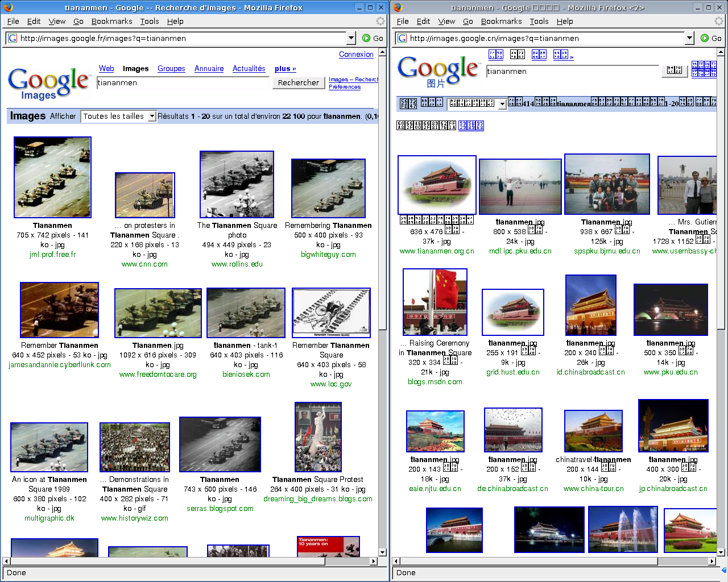
Task: Click Firefox icon in right window title bar
Action: pyautogui.click(x=398, y=7)
